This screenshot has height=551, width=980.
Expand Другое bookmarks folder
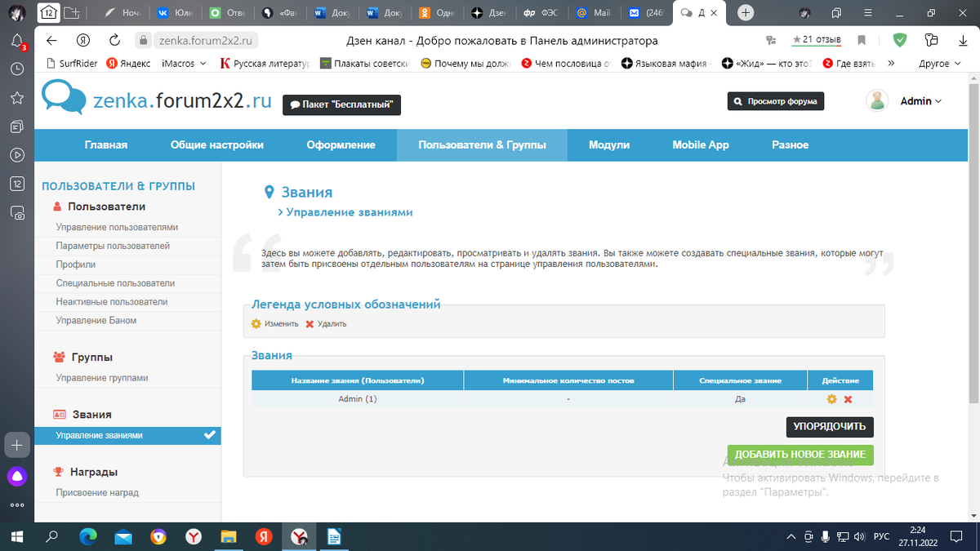(938, 63)
